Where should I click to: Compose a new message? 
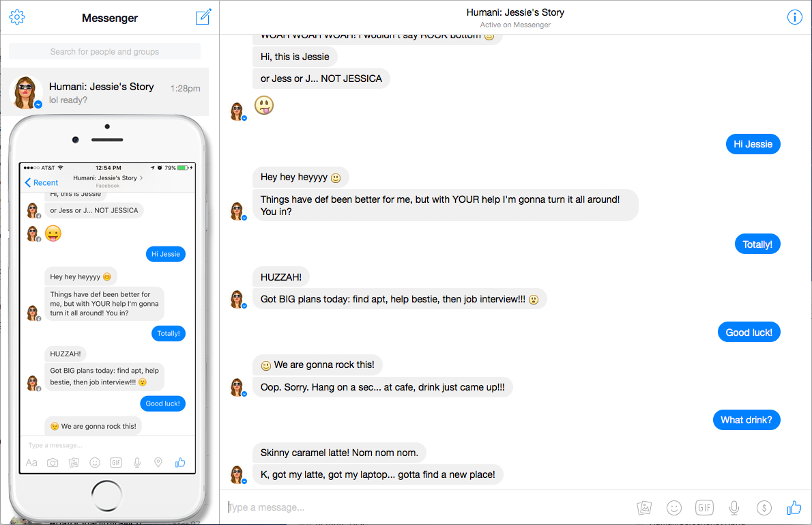coord(203,16)
